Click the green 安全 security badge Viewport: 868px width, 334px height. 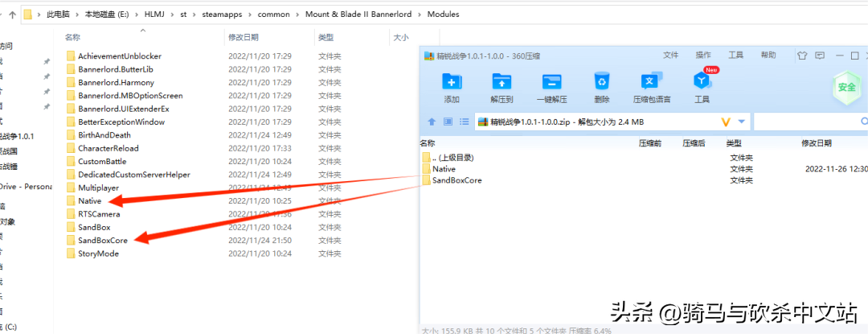coord(847,87)
